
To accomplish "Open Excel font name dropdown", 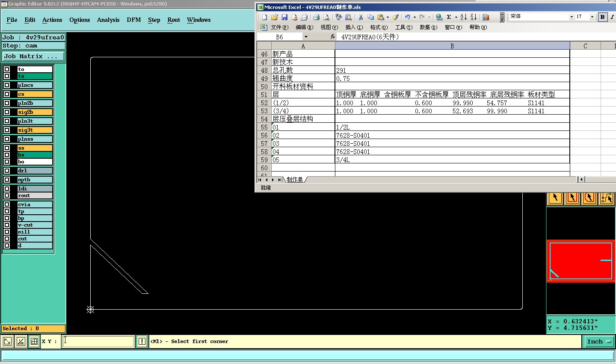I will pyautogui.click(x=572, y=17).
